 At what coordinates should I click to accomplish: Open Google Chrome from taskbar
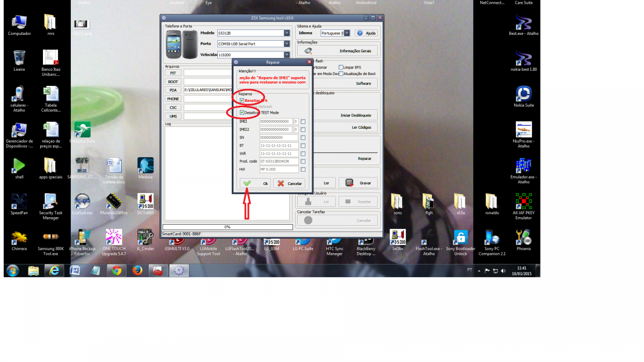click(x=116, y=270)
